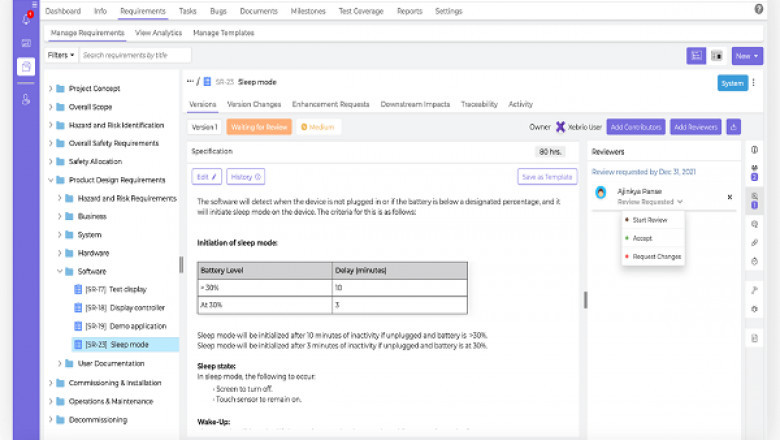Open the reviewers icon with badge 1
The width and height of the screenshot is (780, 440).
point(755,200)
